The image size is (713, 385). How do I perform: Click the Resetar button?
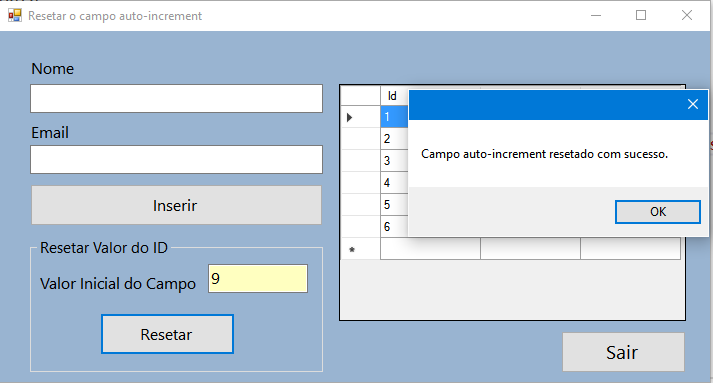point(167,334)
